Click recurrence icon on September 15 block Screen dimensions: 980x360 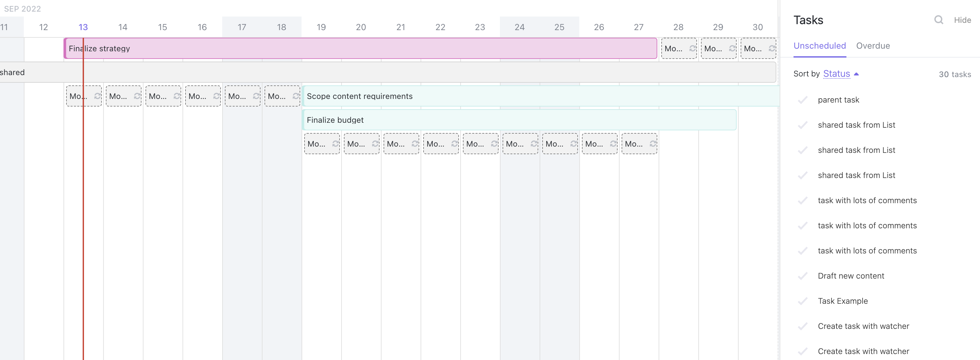pyautogui.click(x=177, y=96)
